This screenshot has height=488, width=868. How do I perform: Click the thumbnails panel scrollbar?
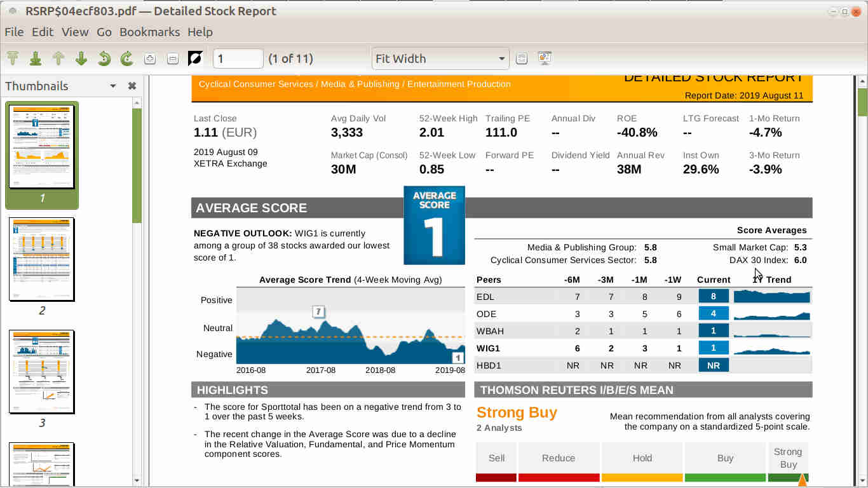[137, 286]
